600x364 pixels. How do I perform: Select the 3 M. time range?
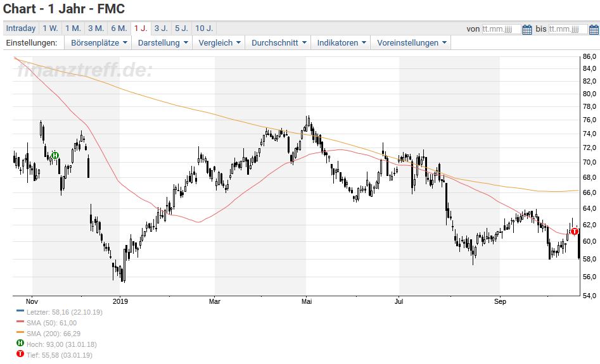[96, 28]
